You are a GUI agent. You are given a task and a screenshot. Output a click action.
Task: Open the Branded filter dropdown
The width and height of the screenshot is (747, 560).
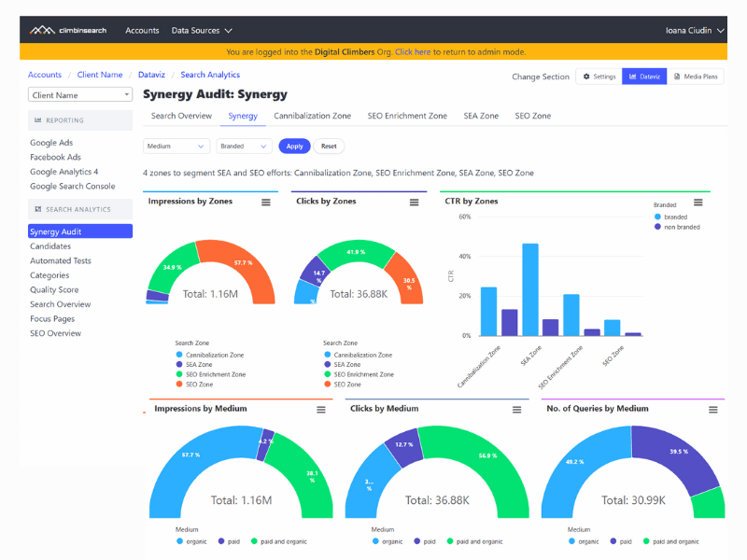point(243,146)
